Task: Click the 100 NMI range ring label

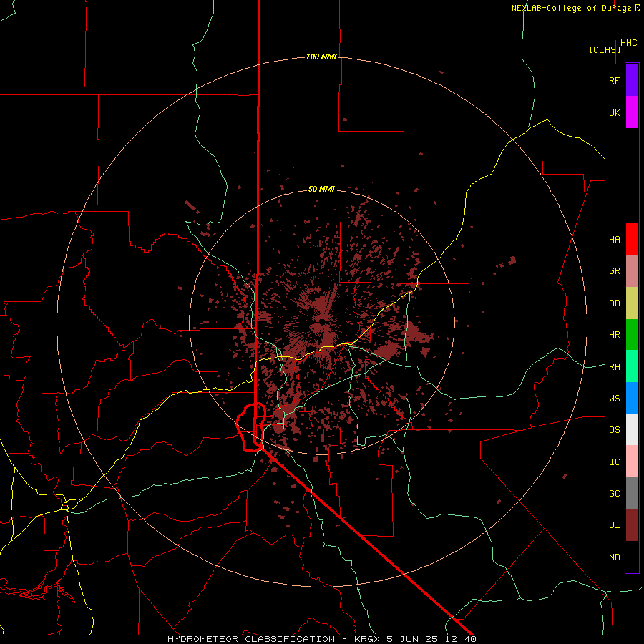Action: 321,57
